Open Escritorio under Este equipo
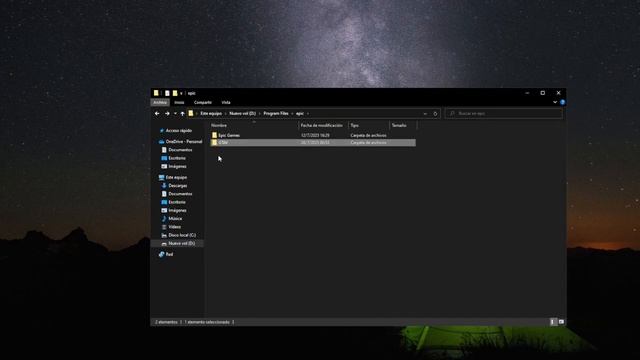 [173, 202]
